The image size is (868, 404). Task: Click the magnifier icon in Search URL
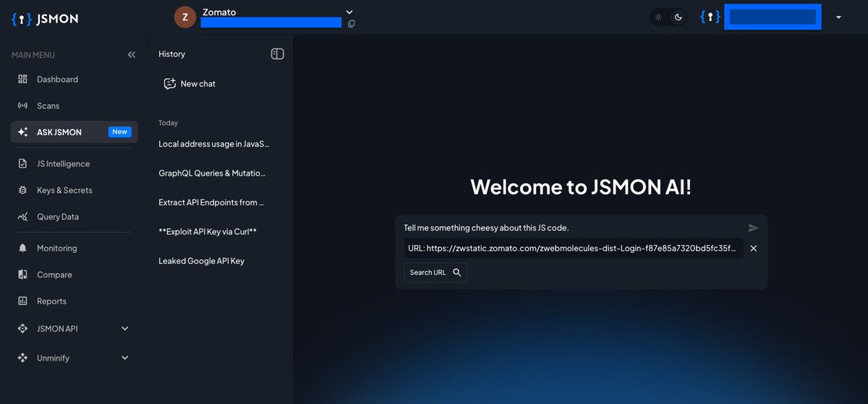pos(456,272)
